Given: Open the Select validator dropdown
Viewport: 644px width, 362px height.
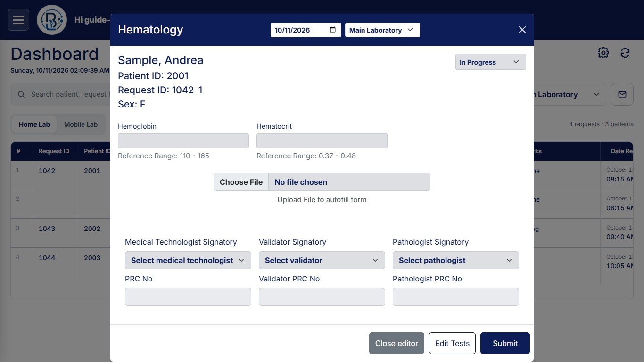Looking at the screenshot, I should [322, 260].
